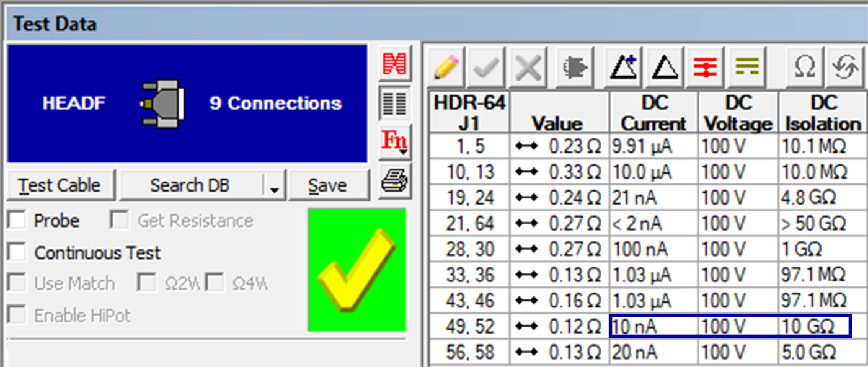868x367 pixels.
Task: Click the red netlist icon above the report icon
Action: pos(395,64)
